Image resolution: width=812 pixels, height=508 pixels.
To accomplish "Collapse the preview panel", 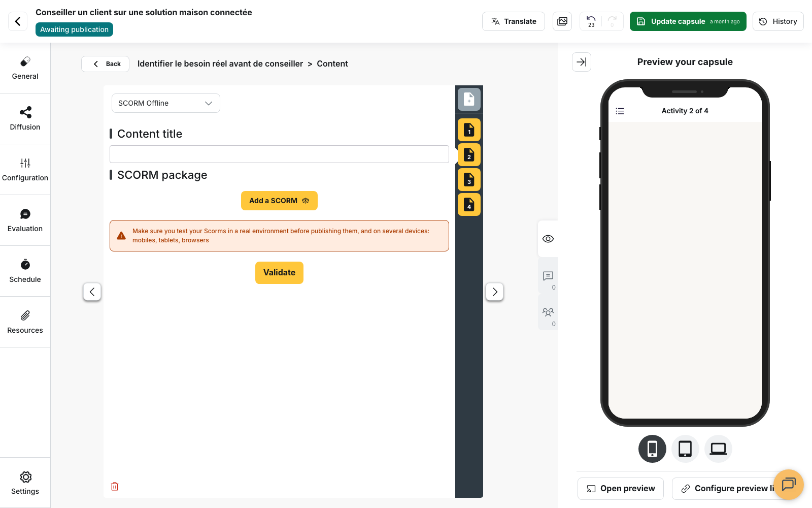I will click(582, 62).
